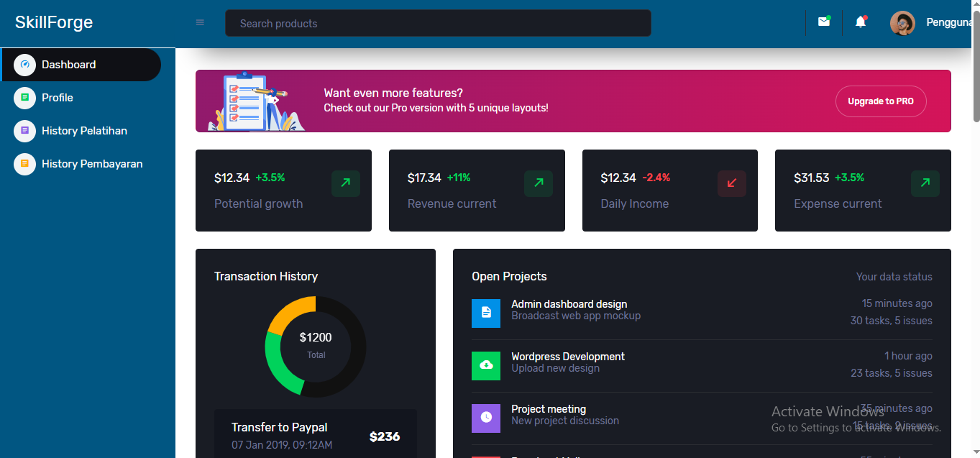
Task: Click the 23 tasks, 5 issues text
Action: pyautogui.click(x=892, y=373)
